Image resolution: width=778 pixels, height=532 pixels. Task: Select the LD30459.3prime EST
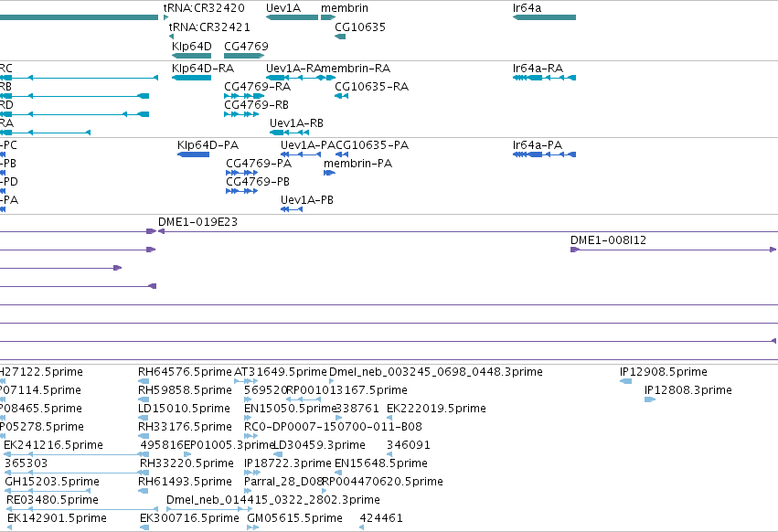(278, 454)
